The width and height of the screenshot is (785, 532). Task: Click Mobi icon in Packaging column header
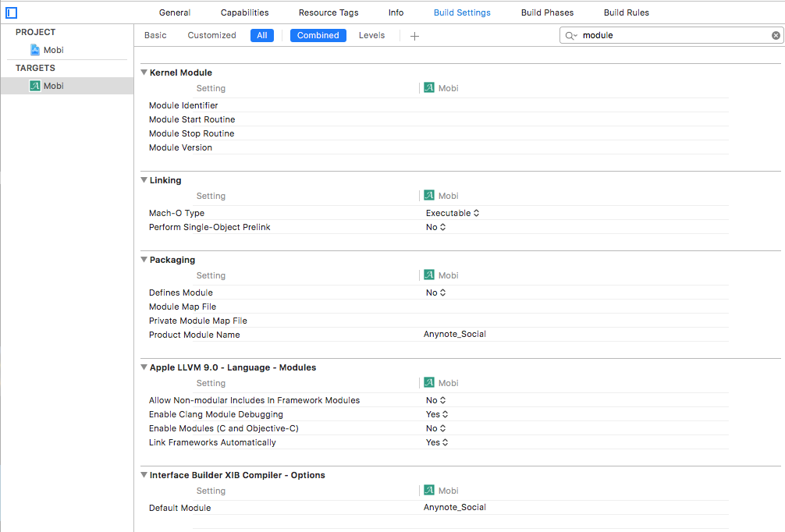coord(429,275)
